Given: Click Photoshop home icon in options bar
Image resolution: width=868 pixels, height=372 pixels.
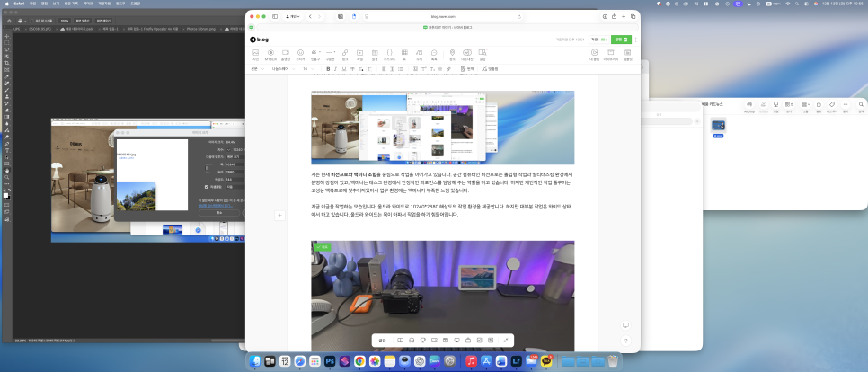Looking at the screenshot, I should [x=9, y=21].
